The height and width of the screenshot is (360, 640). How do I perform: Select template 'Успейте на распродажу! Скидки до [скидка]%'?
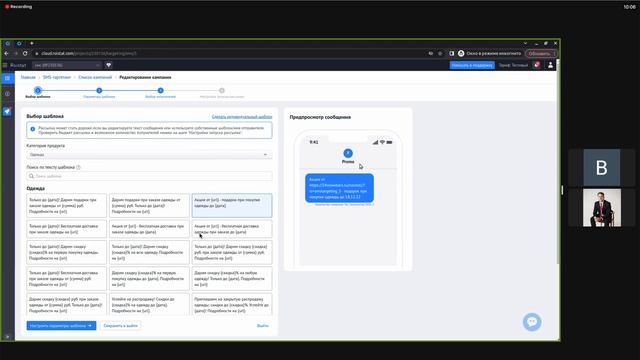tap(149, 304)
